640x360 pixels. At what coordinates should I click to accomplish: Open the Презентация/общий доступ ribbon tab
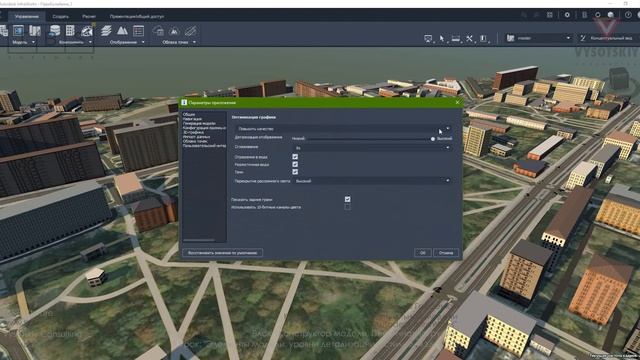(x=137, y=16)
